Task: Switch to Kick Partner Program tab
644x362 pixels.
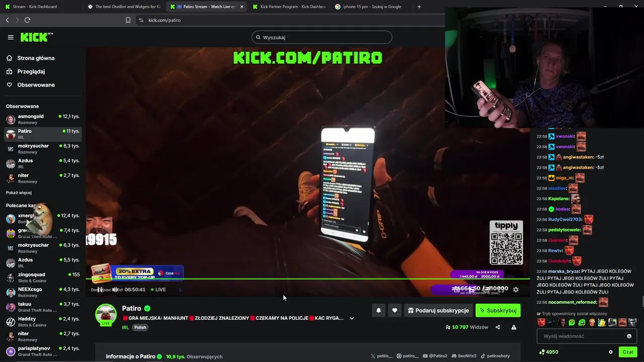Action: point(289,7)
